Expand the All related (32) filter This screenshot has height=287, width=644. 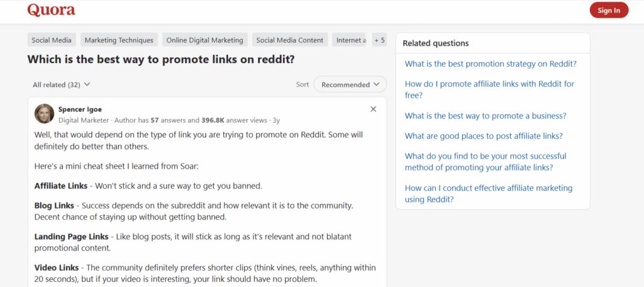click(x=62, y=84)
